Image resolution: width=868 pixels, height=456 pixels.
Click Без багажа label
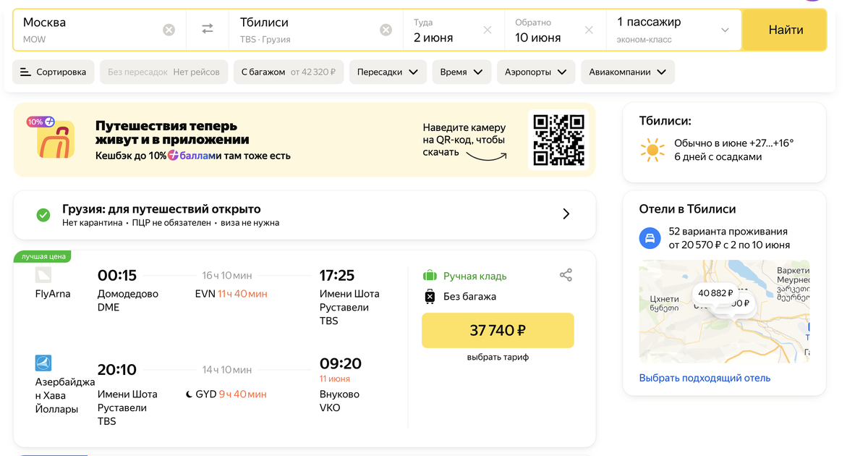click(x=469, y=296)
